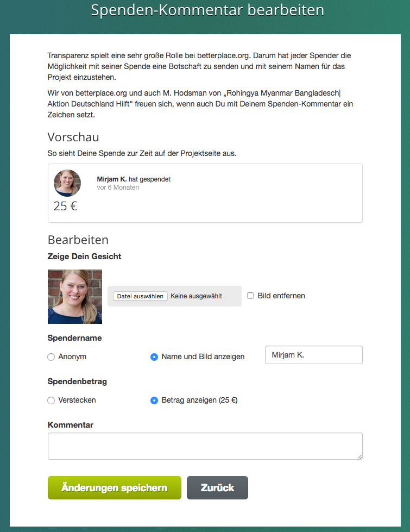
Task: Click Datei auswählen file button
Action: coord(140,296)
